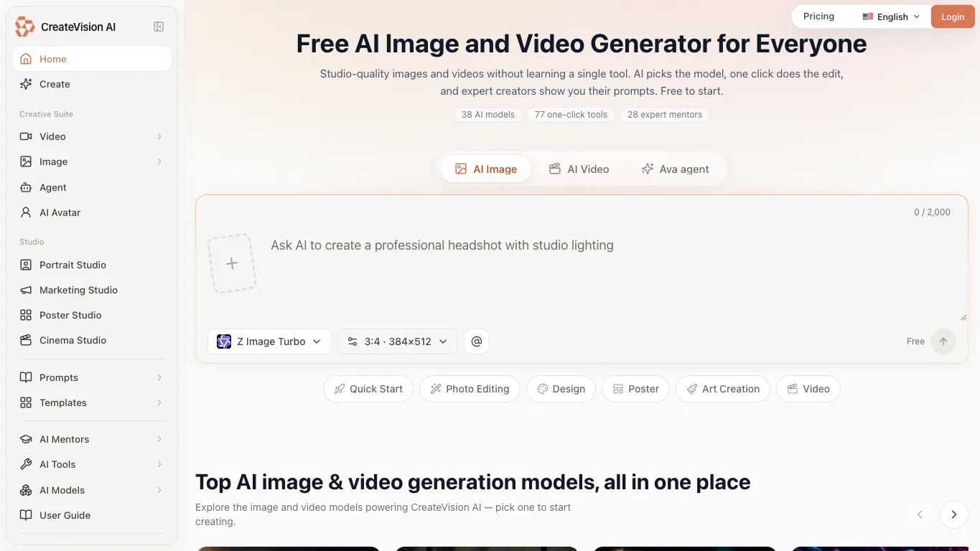The height and width of the screenshot is (551, 980).
Task: Click the Free label beside send
Action: click(915, 342)
